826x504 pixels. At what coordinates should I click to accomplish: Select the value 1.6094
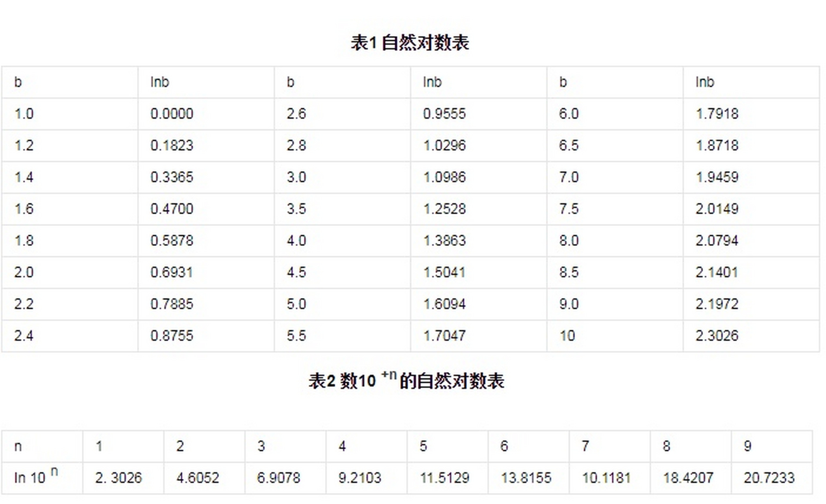point(444,304)
